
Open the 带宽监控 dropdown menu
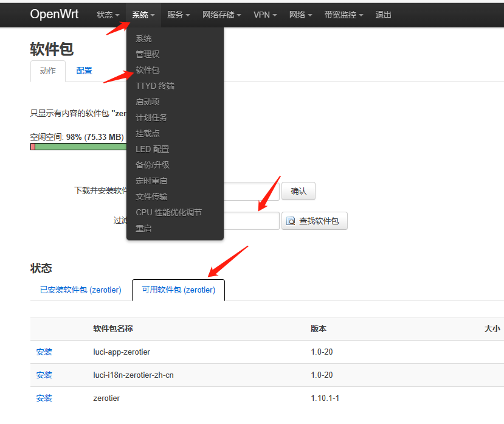pos(343,15)
